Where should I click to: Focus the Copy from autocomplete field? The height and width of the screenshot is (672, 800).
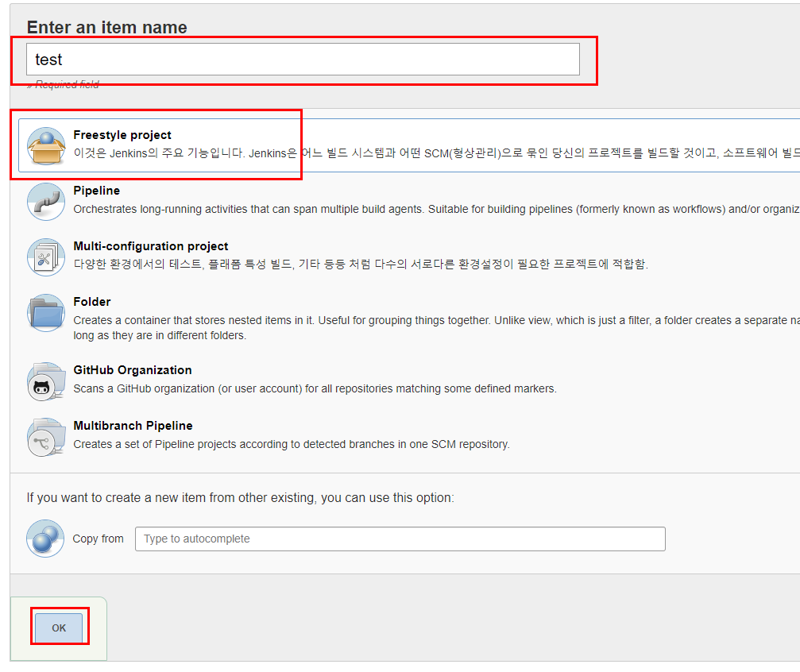tap(400, 539)
